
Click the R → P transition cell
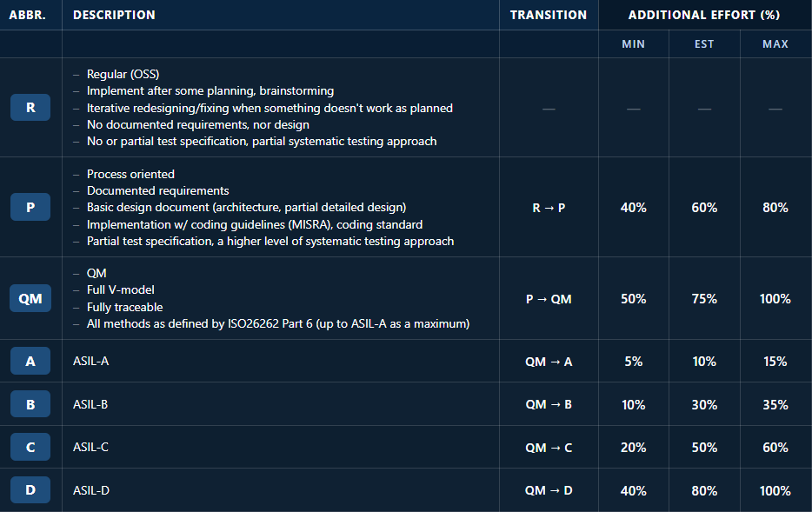tap(549, 208)
